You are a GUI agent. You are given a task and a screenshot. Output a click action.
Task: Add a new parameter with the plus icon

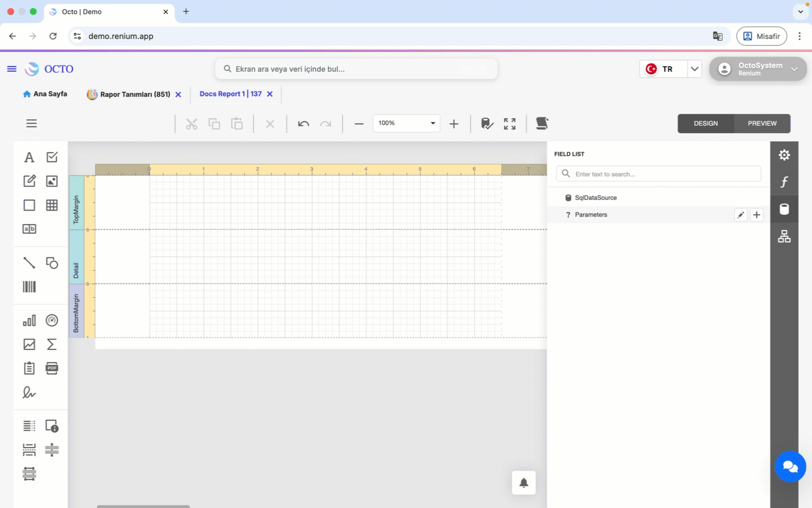pyautogui.click(x=757, y=214)
